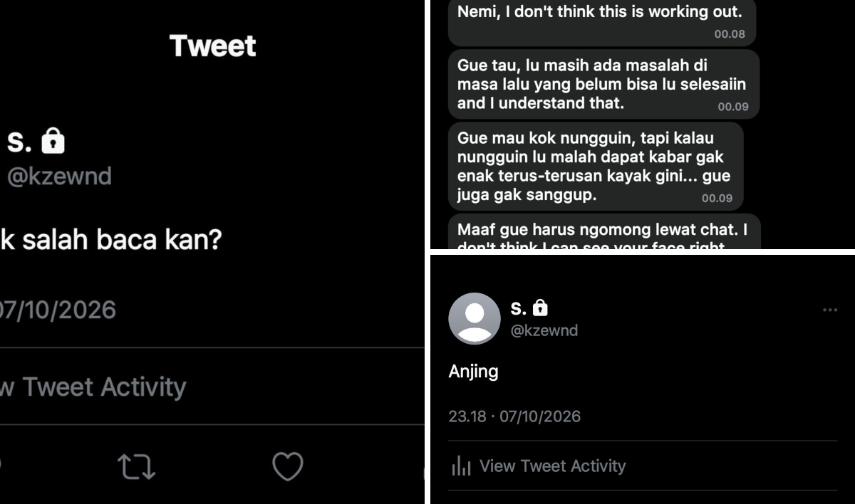Like the left tweet with heart icon
The width and height of the screenshot is (855, 504).
tap(288, 466)
